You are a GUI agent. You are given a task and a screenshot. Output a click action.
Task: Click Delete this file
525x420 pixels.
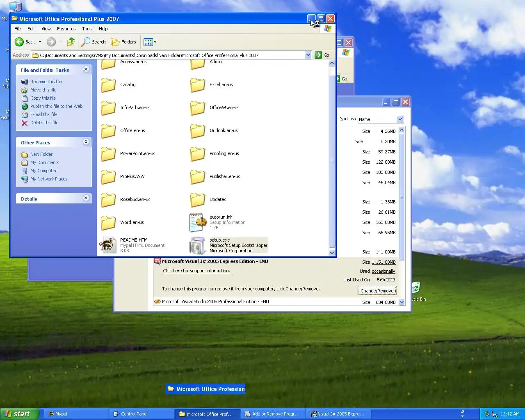pyautogui.click(x=44, y=123)
